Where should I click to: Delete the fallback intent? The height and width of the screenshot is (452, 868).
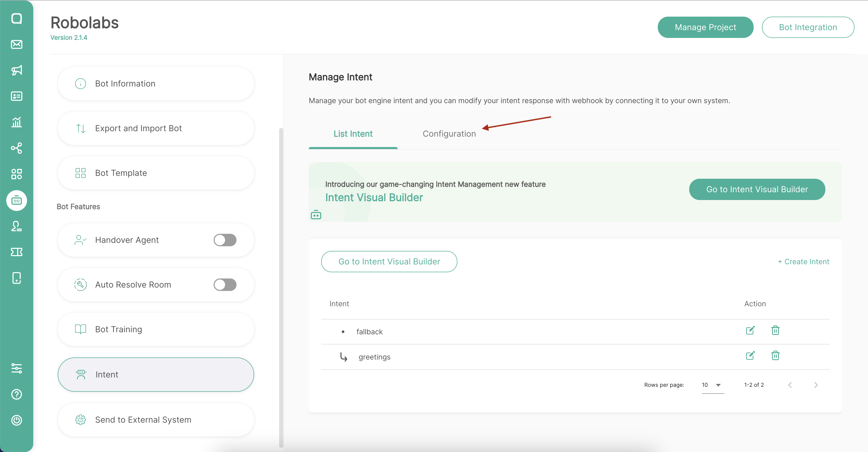[x=775, y=330]
